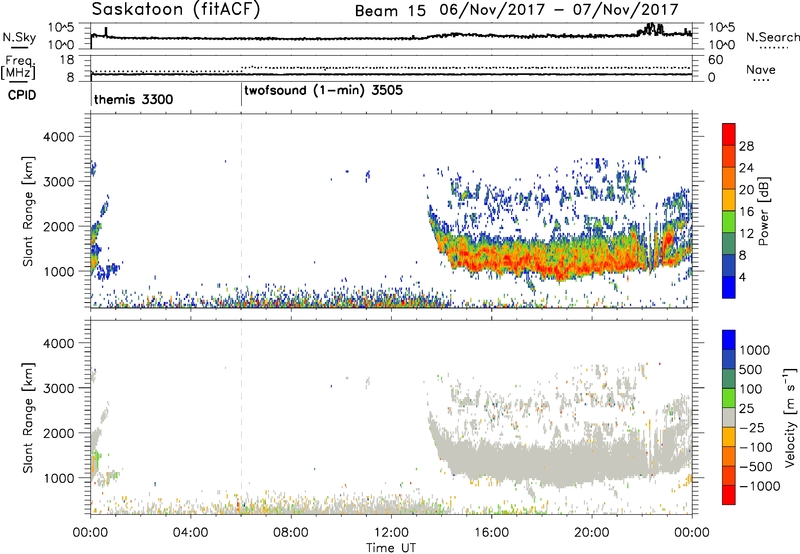Select the 'themis 3300' CPID label
The width and height of the screenshot is (800, 554).
click(134, 99)
